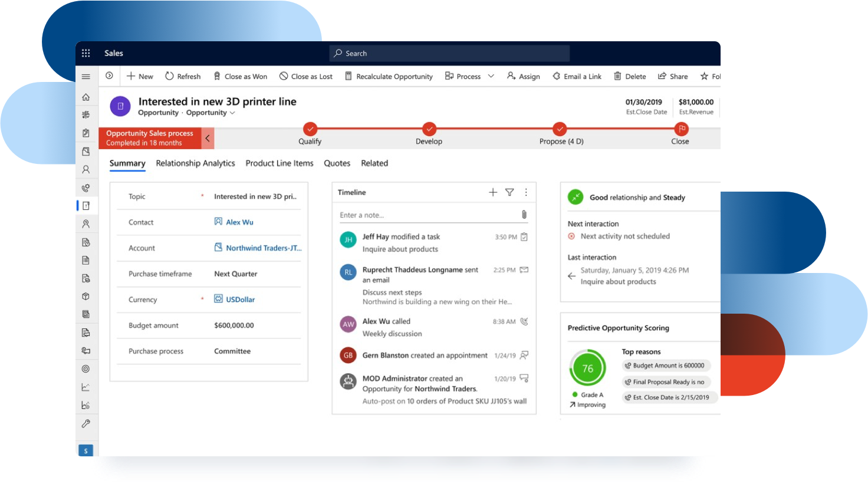Filter timeline with the funnel icon
Image resolution: width=868 pixels, height=487 pixels.
(509, 192)
